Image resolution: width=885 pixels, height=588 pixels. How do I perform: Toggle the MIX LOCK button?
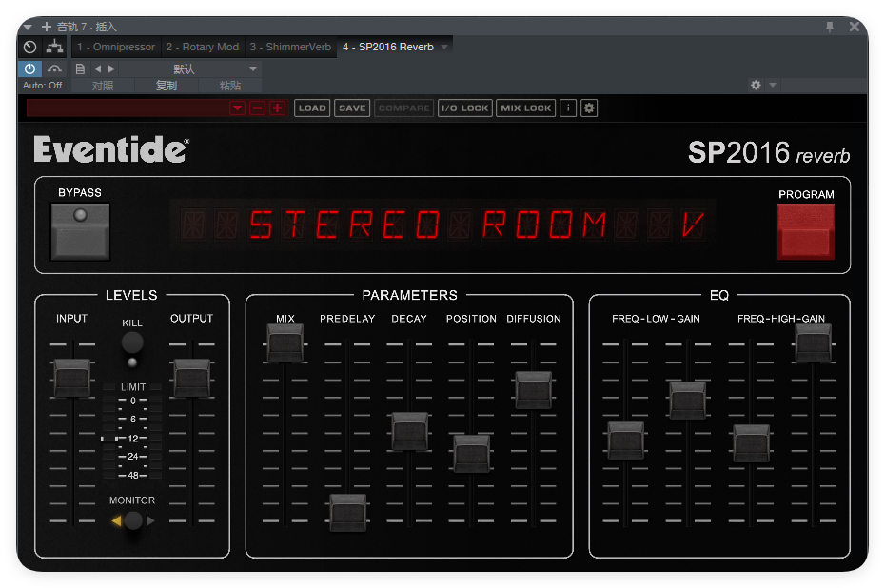click(525, 108)
